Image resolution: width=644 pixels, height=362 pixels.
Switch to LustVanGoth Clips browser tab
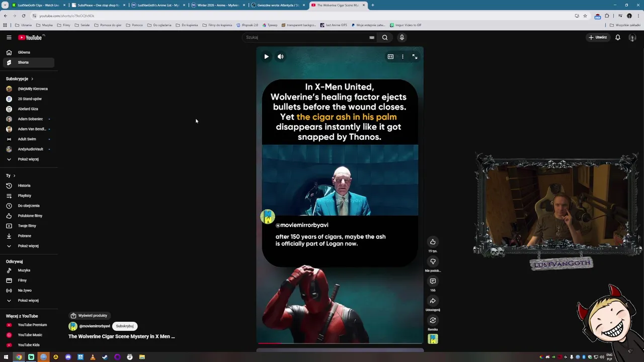pyautogui.click(x=38, y=5)
